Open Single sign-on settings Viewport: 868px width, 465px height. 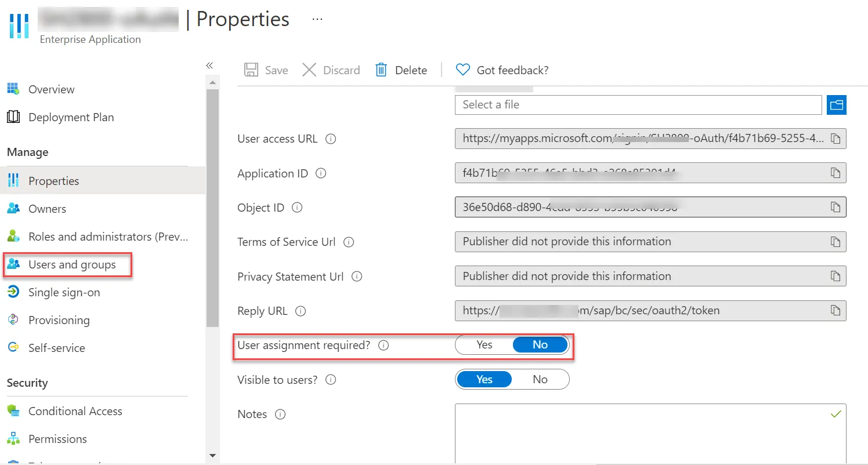[x=64, y=292]
